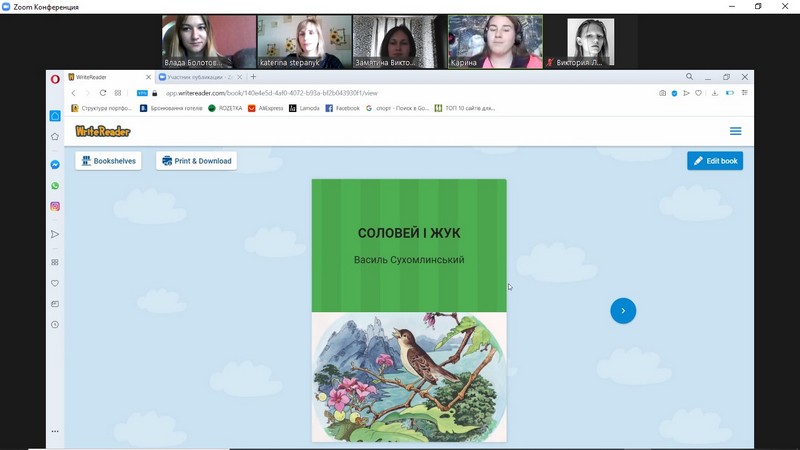
Task: Open battery saver icon
Action: pyautogui.click(x=730, y=93)
